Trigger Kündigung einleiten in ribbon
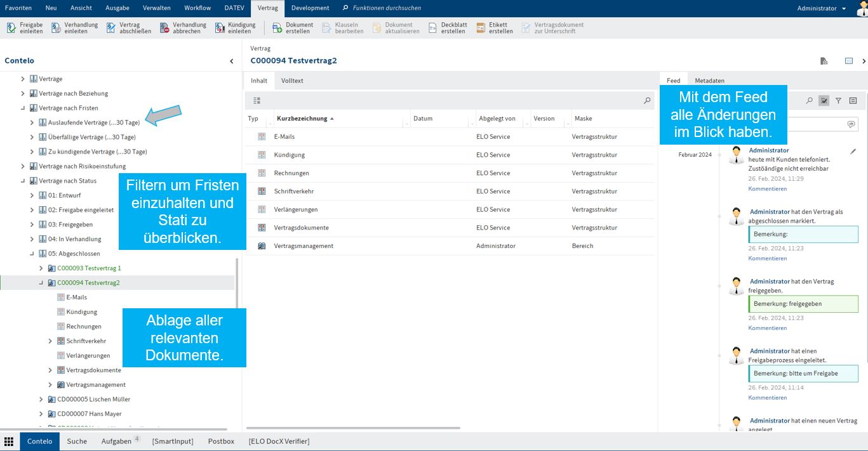 point(235,28)
